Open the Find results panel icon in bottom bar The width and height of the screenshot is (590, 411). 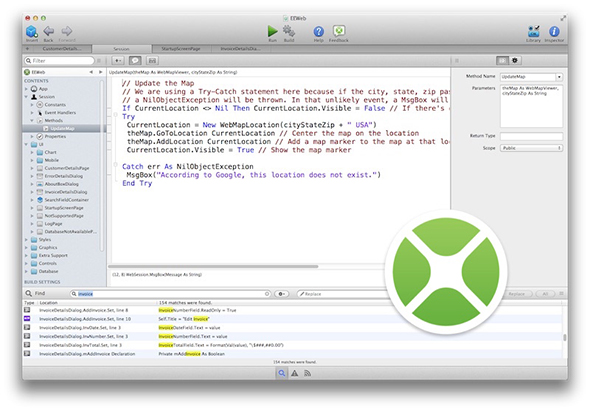pos(281,373)
